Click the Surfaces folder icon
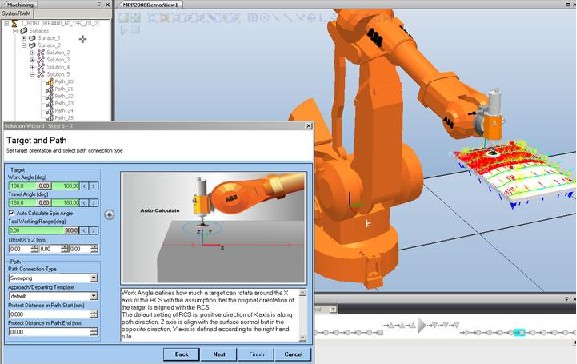The height and width of the screenshot is (364, 577). coord(24,31)
